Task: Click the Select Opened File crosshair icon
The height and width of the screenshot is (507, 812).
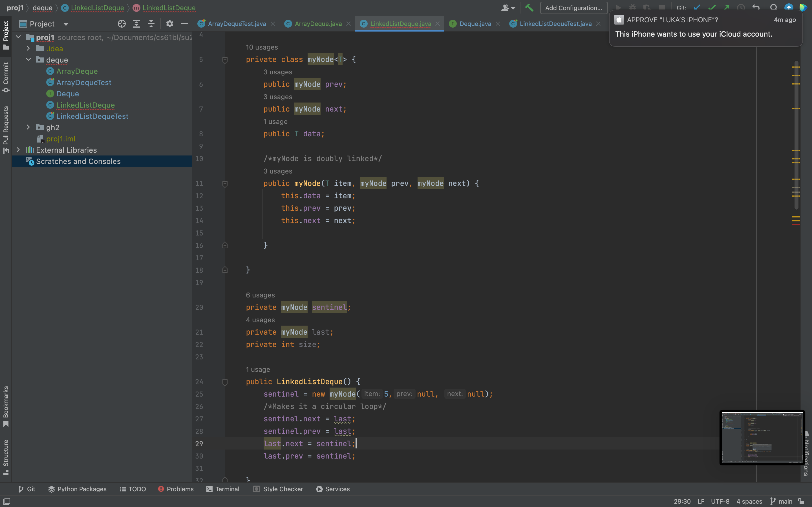Action: click(122, 24)
